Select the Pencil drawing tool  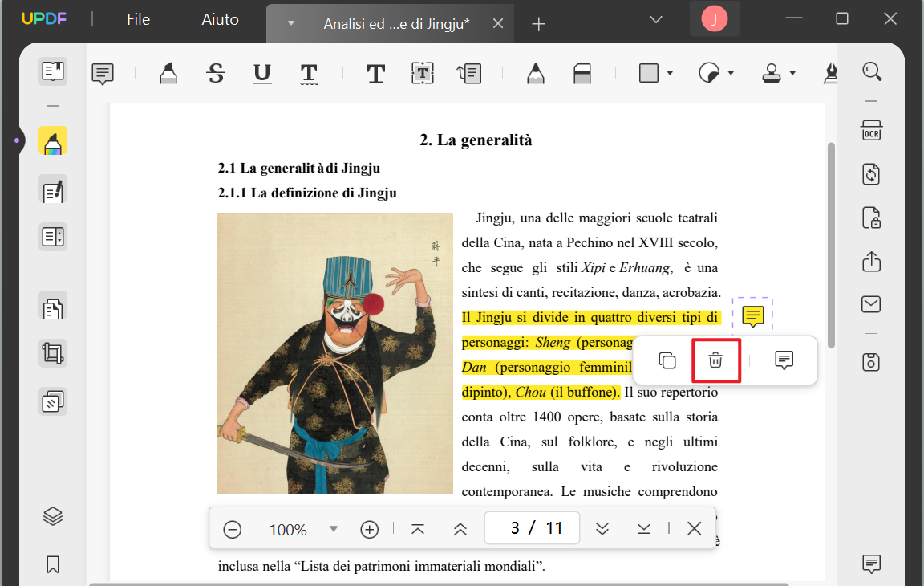click(535, 74)
